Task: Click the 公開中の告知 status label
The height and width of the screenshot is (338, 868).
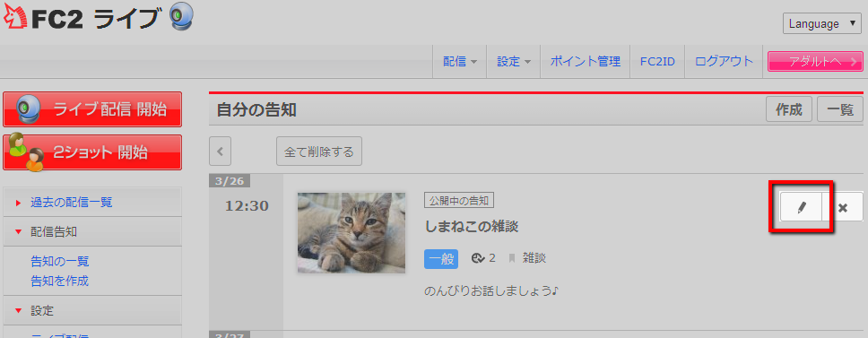Action: coord(459,200)
